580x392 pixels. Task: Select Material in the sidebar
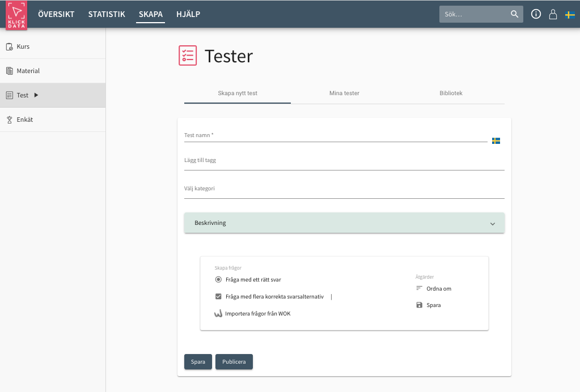coord(53,71)
